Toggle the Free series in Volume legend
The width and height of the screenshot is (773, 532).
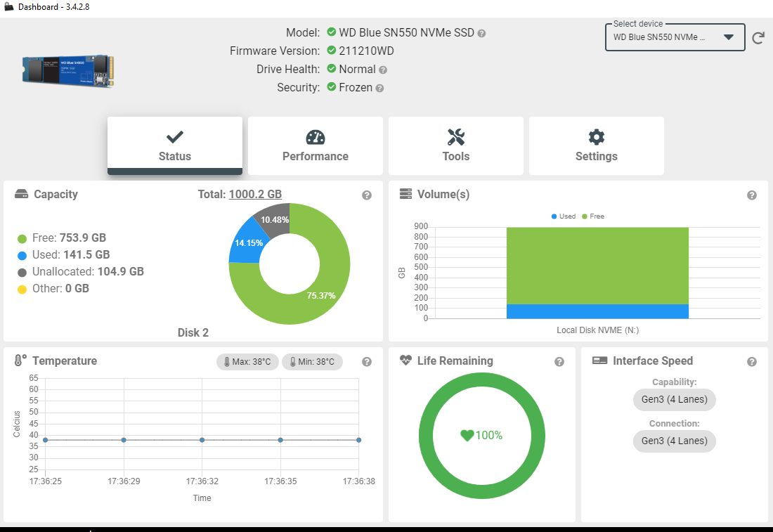point(592,216)
